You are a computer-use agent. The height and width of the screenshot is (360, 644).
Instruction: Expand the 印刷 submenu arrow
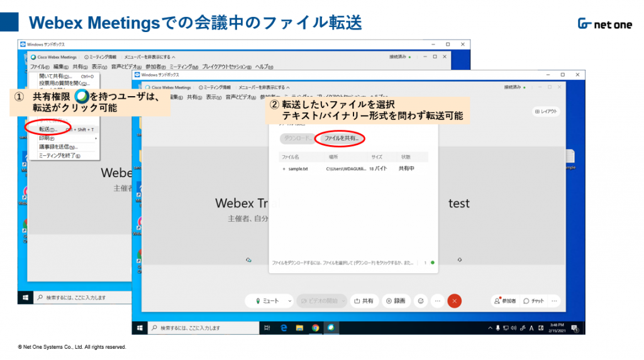click(96, 138)
